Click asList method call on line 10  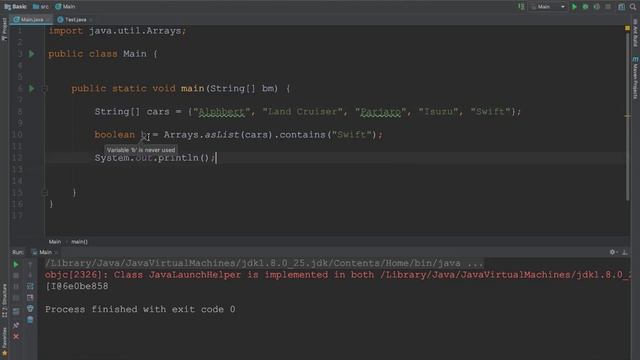click(x=222, y=135)
